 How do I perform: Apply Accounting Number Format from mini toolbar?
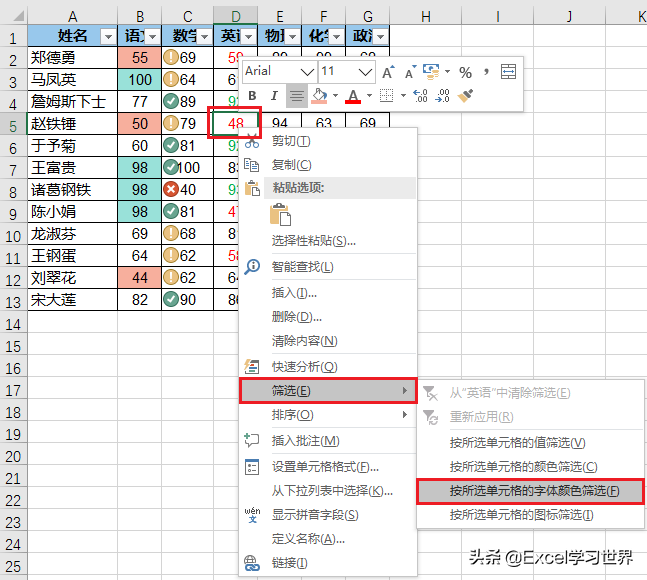click(431, 72)
